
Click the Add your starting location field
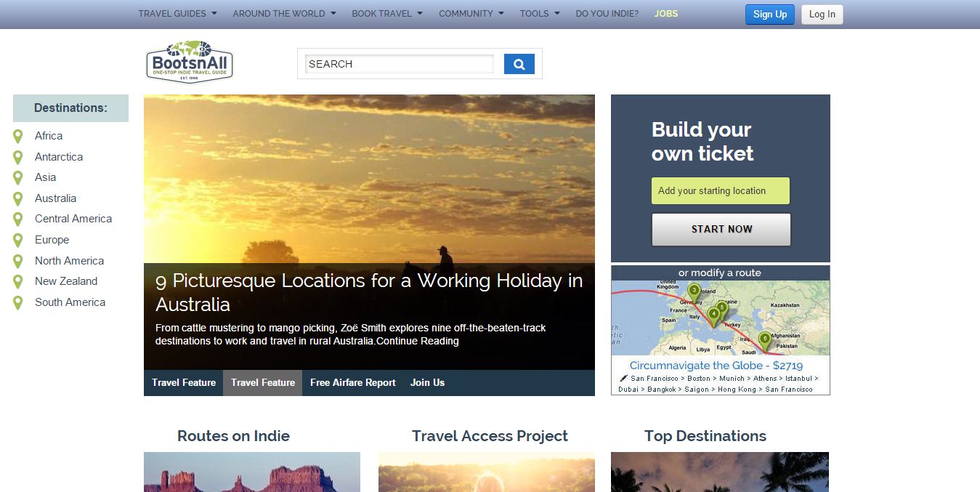point(721,191)
